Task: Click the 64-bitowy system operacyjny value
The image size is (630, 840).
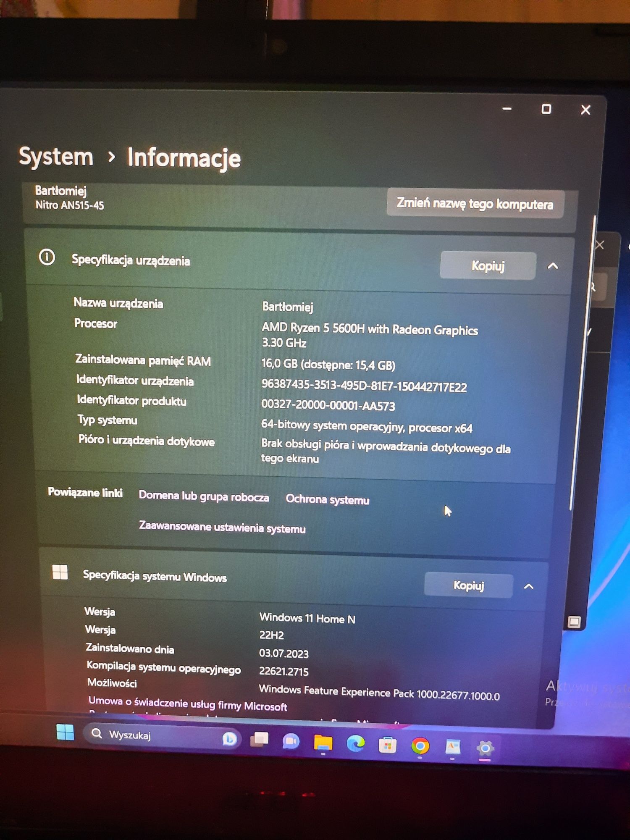Action: coord(367,426)
